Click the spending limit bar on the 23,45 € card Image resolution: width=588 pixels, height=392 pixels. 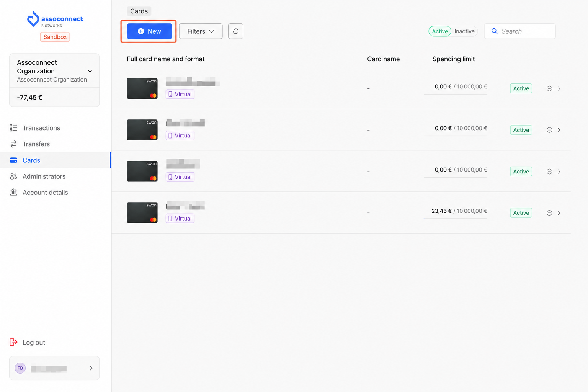[x=456, y=218]
